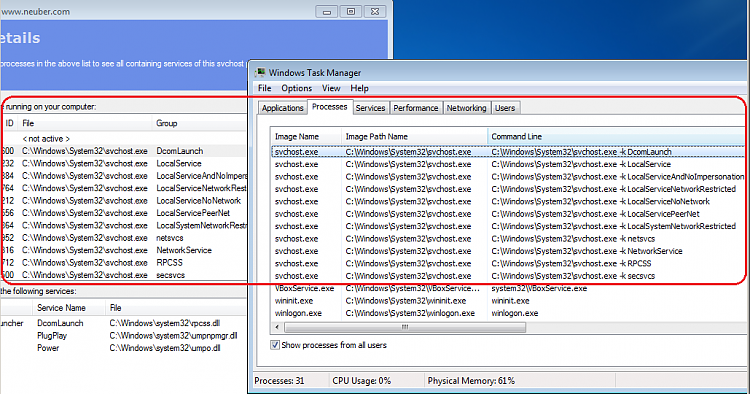Select LocalServicePeerNet row in neuber window
Viewport: 750px width, 394px height.
[x=123, y=213]
